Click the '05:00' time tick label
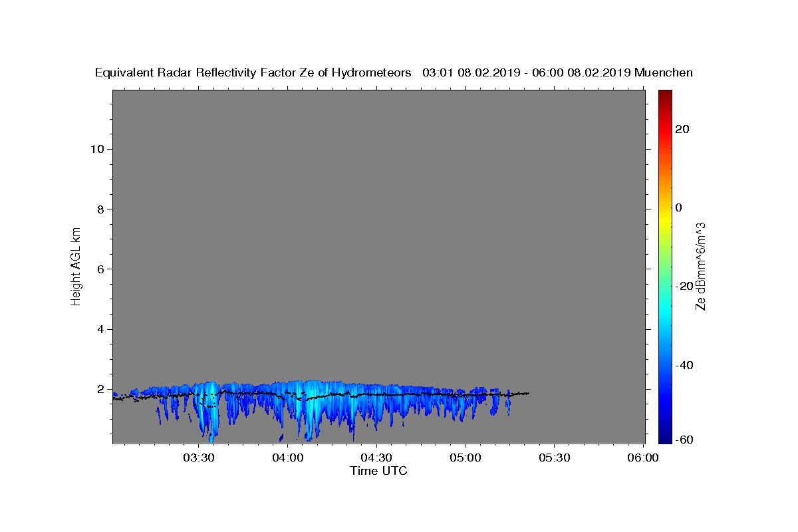 pos(465,458)
